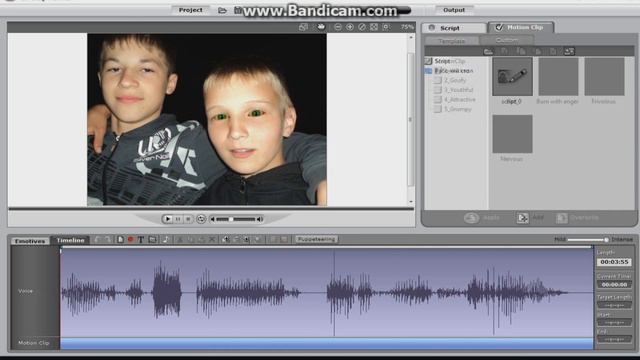The width and height of the screenshot is (640, 360).
Task: Select the highlighted Cyrillic-named folder in tree
Action: (x=453, y=71)
